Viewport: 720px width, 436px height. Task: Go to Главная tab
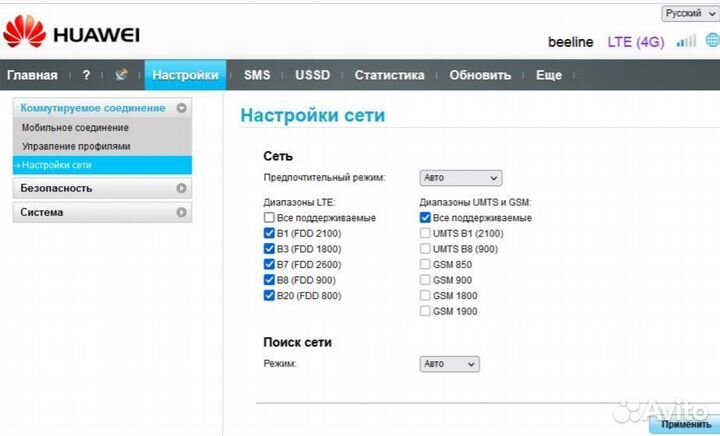tap(32, 75)
